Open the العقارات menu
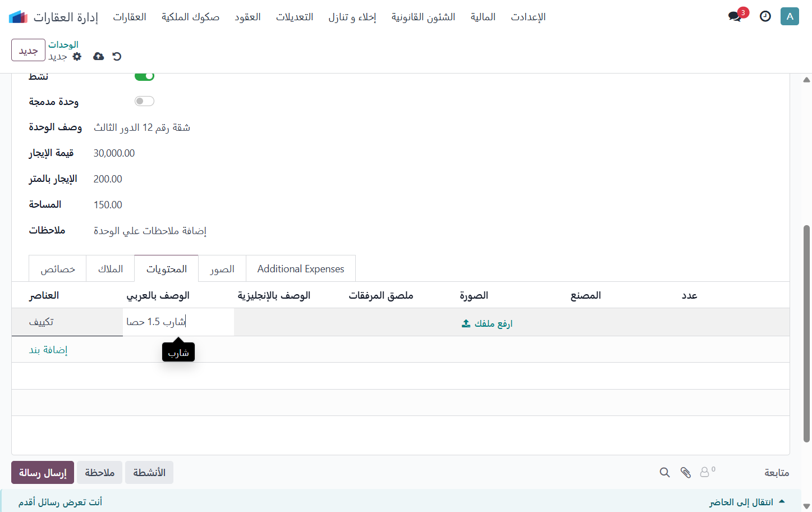This screenshot has height=512, width=812. 130,17
